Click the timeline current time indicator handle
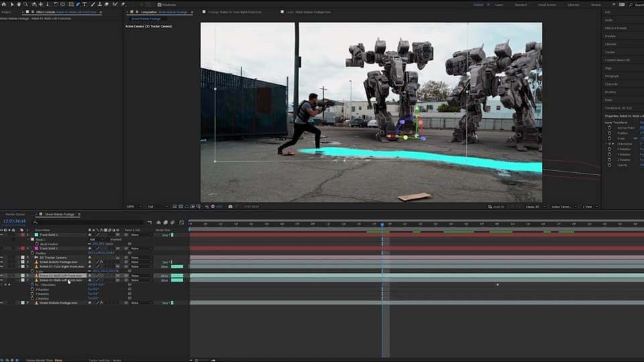Viewport: 644px width, 362px height. click(382, 225)
